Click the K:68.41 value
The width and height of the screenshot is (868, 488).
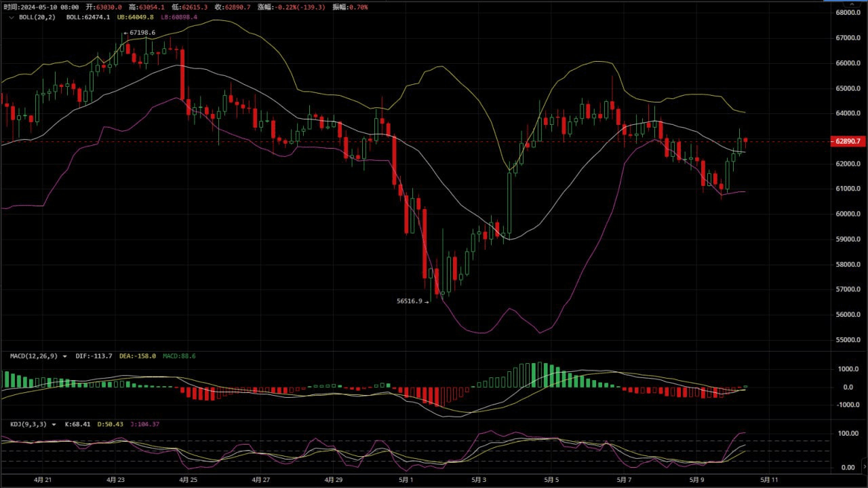pos(79,424)
